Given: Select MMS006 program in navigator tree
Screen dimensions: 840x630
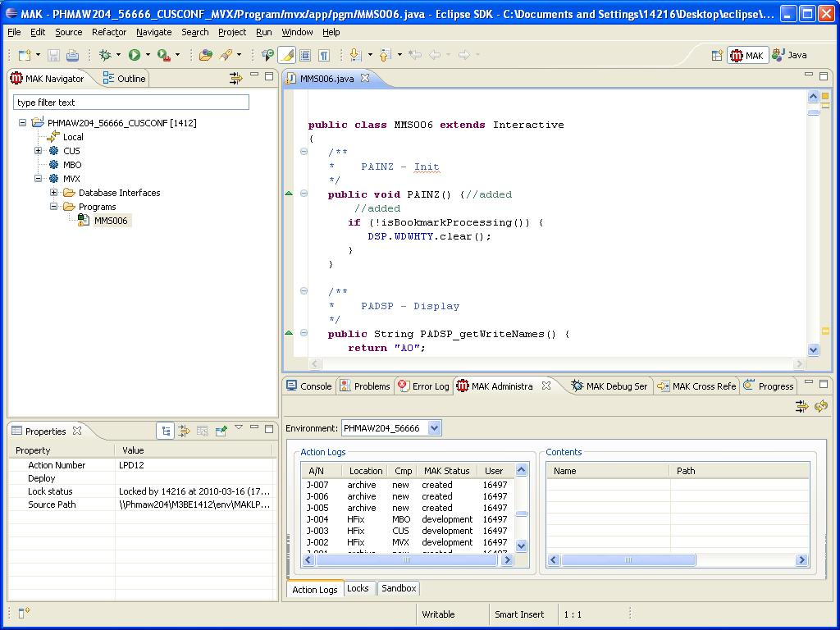Looking at the screenshot, I should [x=111, y=221].
